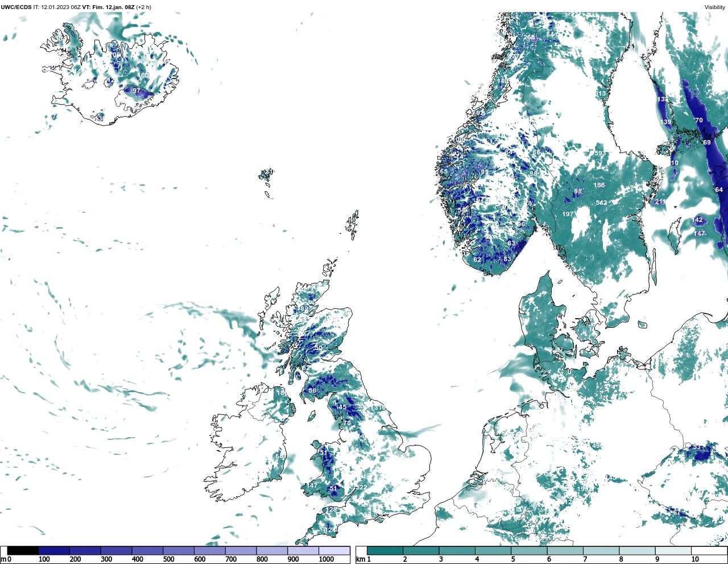Click the '12.01.2023 06Z' initial time text
The width and height of the screenshot is (728, 564).
[61, 7]
